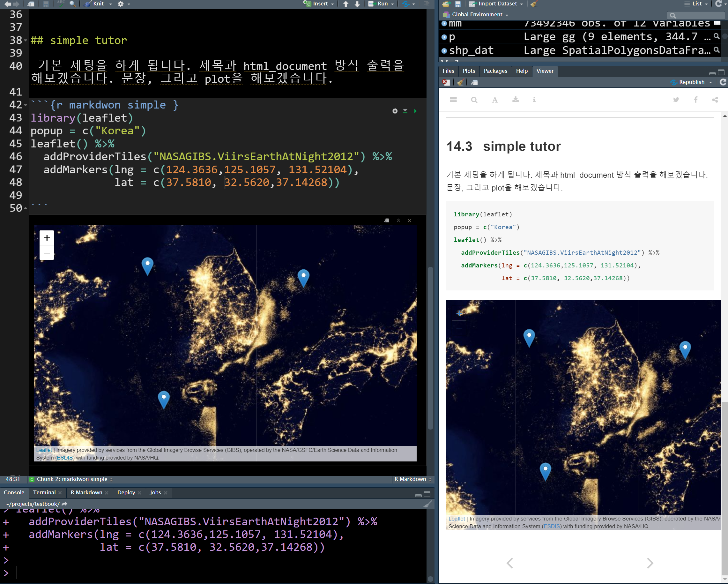Screen dimensions: 728x584
Task: Jump to next chunk with down arrow
Action: click(x=357, y=4)
